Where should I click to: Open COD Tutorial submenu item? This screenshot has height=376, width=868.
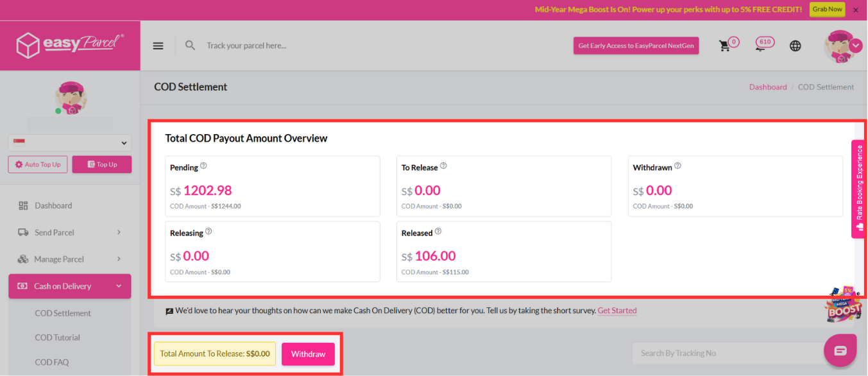(x=58, y=338)
